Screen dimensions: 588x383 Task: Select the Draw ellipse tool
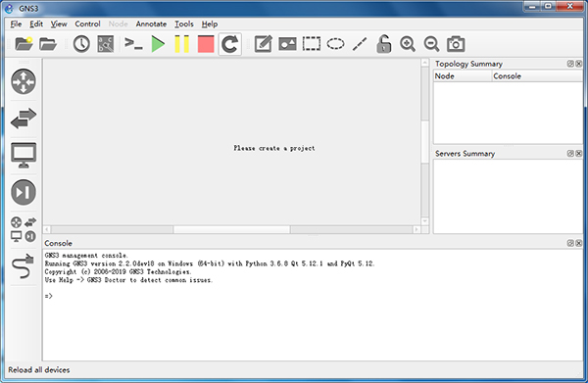click(x=335, y=44)
